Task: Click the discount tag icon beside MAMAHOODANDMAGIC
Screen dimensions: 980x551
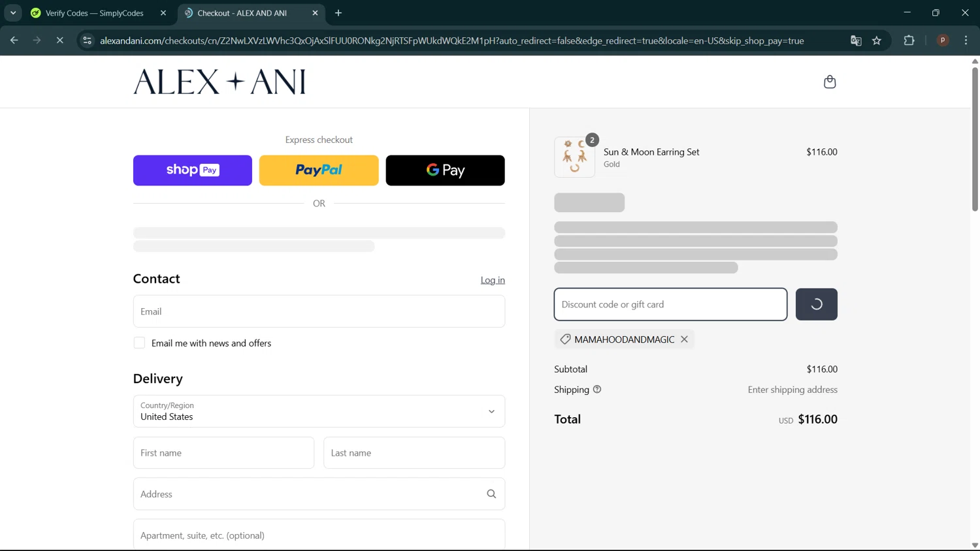Action: click(x=565, y=339)
